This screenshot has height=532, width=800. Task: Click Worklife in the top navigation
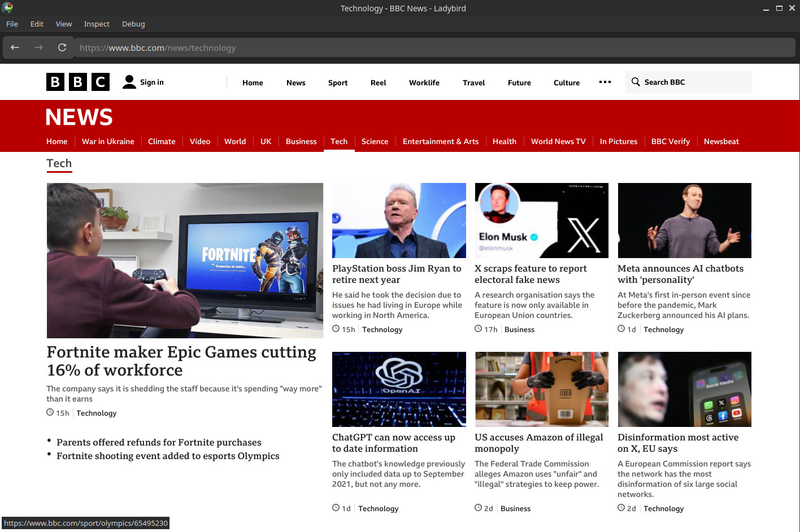pos(424,82)
